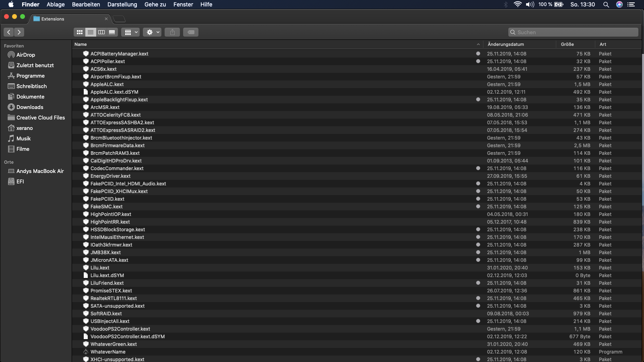Open the Bluetooth status menu
644x362 pixels.
coord(506,4)
